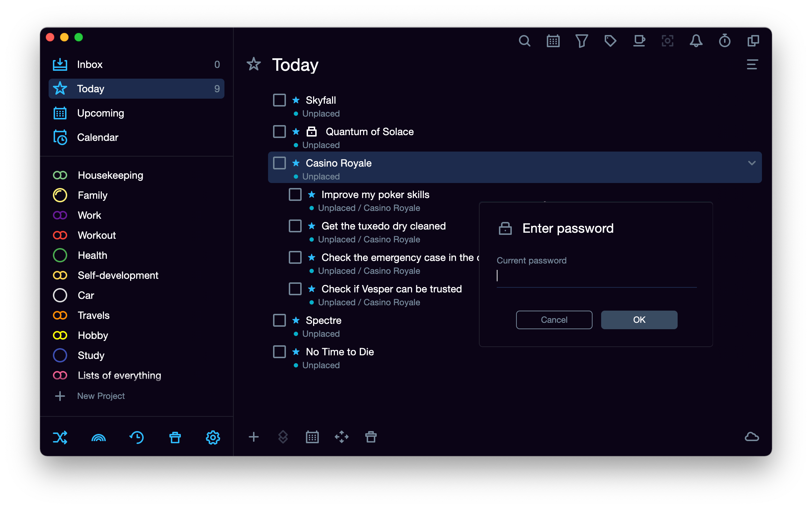812x509 pixels.
Task: Open the trash icon in sidebar footer
Action: click(x=175, y=437)
